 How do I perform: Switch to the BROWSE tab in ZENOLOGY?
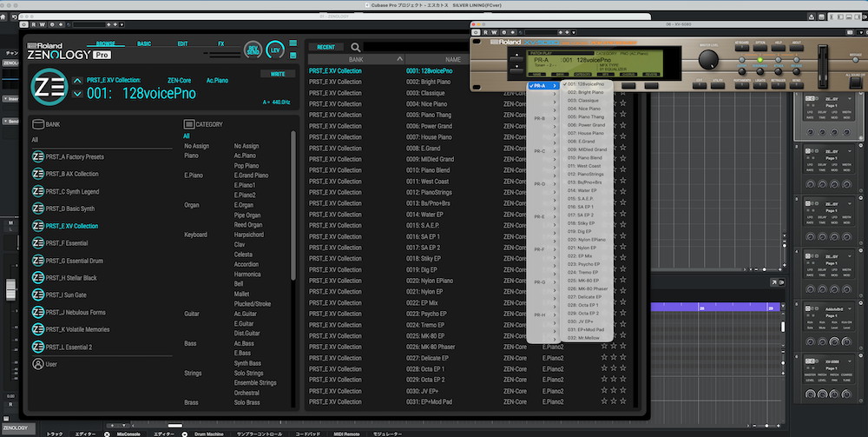(106, 43)
